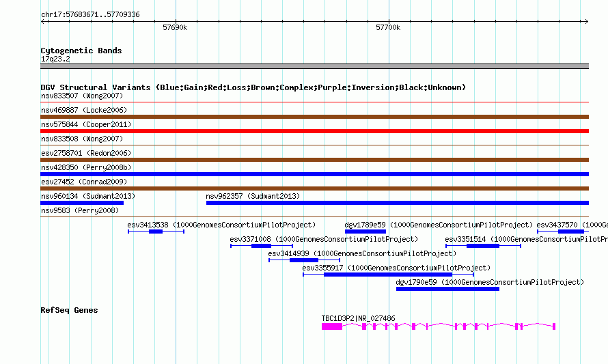608x364 pixels.
Task: Select the nsv469887 (Locke2006) label
Action: [x=84, y=110]
